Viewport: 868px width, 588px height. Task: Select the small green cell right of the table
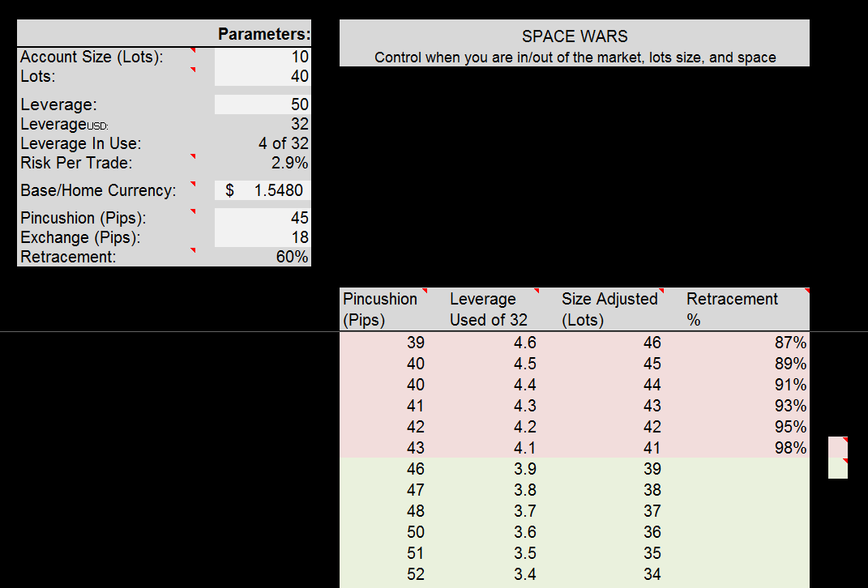(837, 468)
